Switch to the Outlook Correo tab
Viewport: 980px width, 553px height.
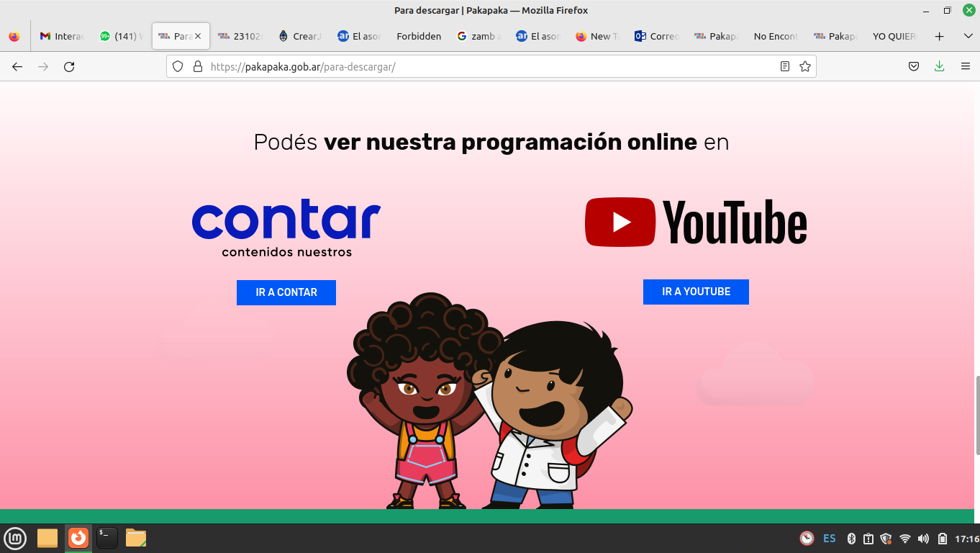656,36
